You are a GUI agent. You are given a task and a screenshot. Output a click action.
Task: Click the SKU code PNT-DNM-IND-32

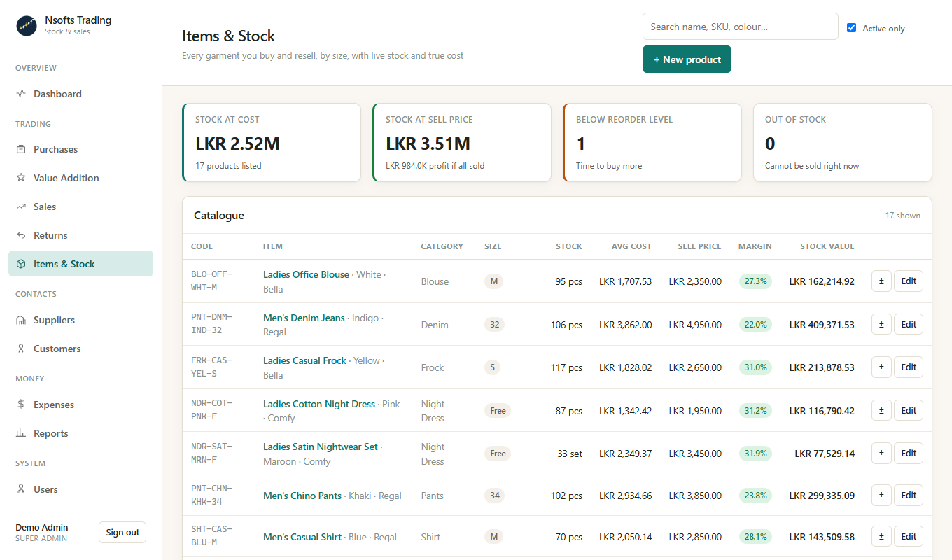(211, 324)
